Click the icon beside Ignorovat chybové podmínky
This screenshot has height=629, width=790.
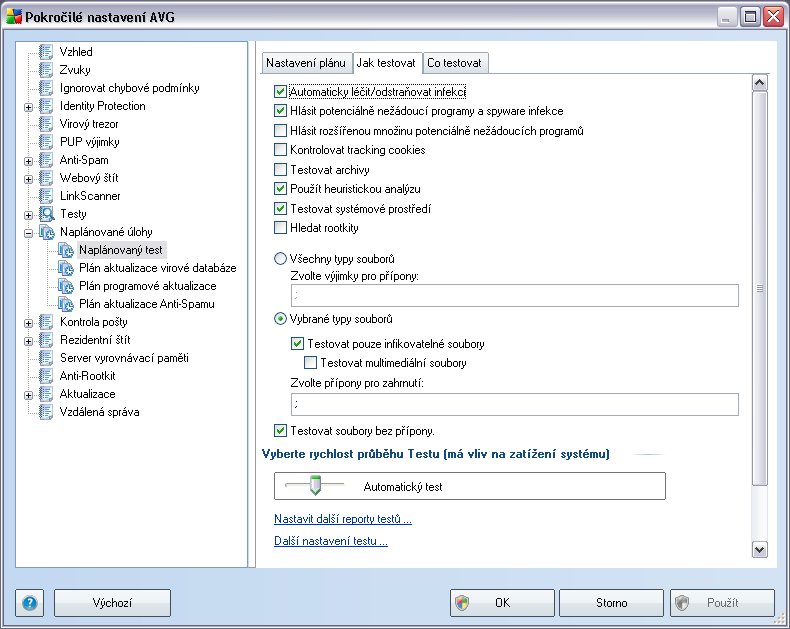[x=46, y=88]
